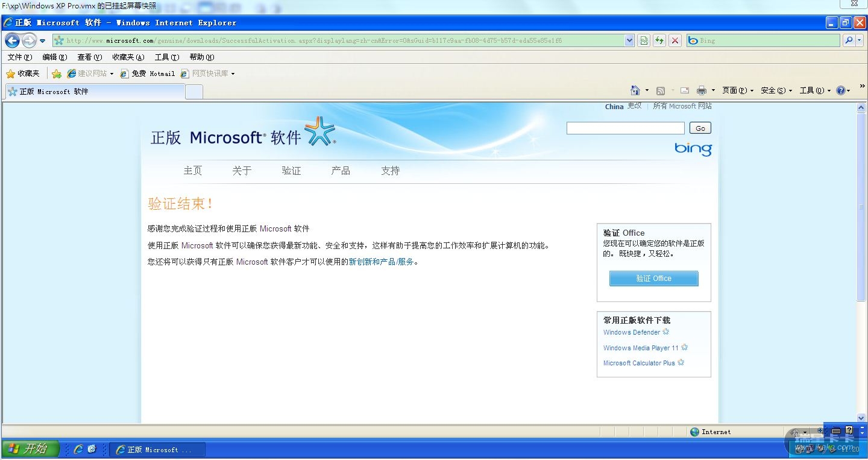Open the 工具(T) menu in menu bar
Viewport: 868px width, 460px height.
click(167, 57)
